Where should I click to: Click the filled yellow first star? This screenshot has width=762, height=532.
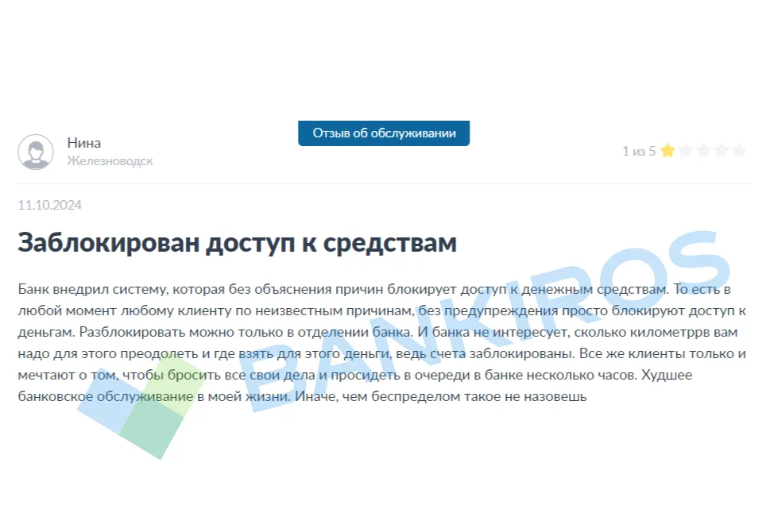coord(667,151)
